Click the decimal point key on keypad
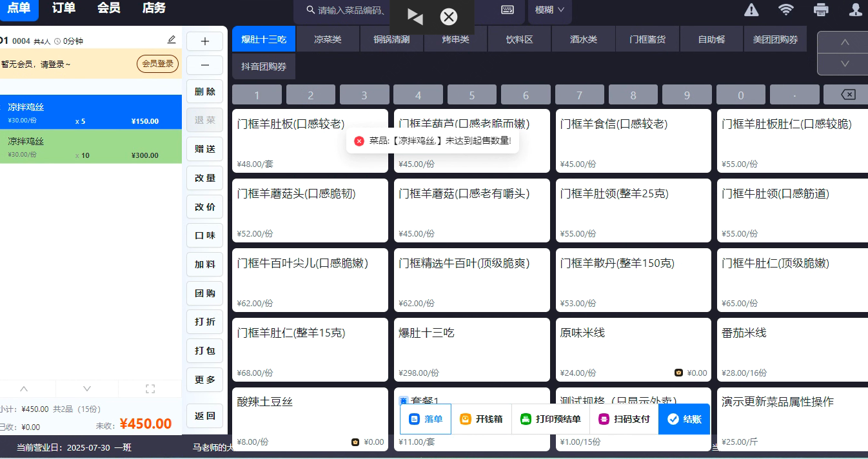Viewport: 868px width, 459px height. click(x=794, y=95)
